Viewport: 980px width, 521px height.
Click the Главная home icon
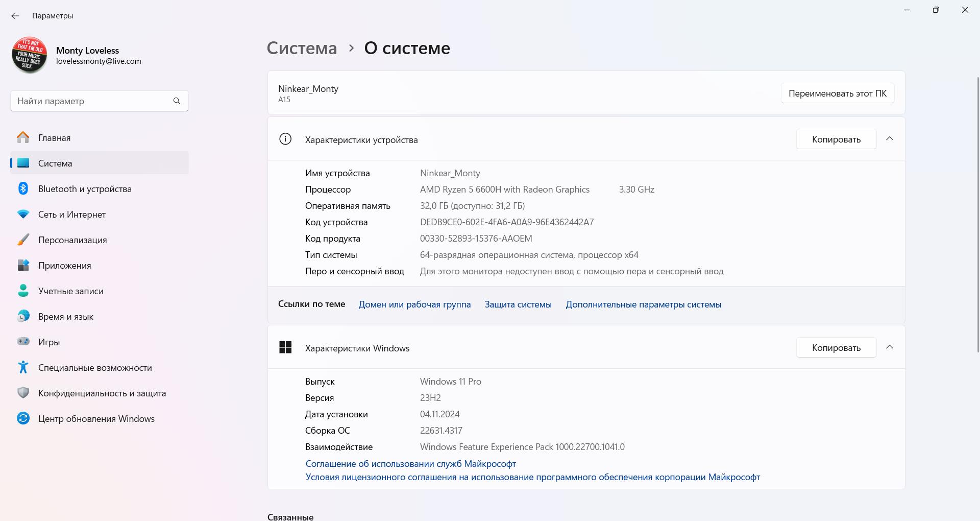23,138
